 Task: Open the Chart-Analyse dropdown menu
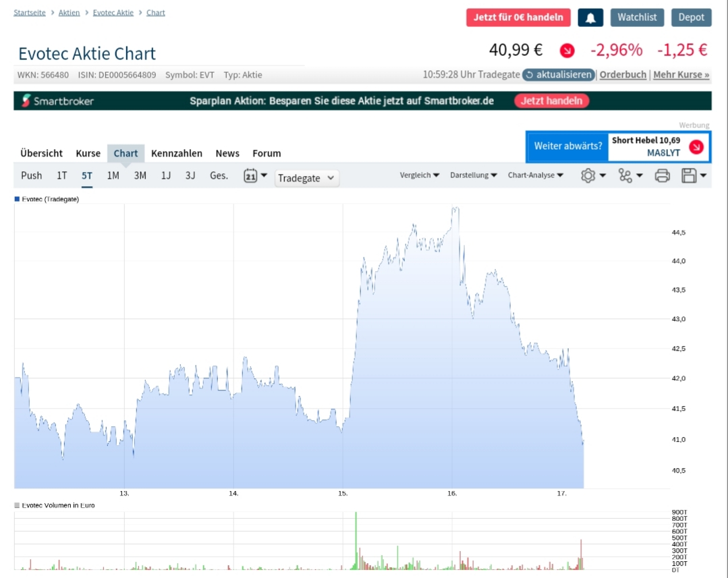536,175
